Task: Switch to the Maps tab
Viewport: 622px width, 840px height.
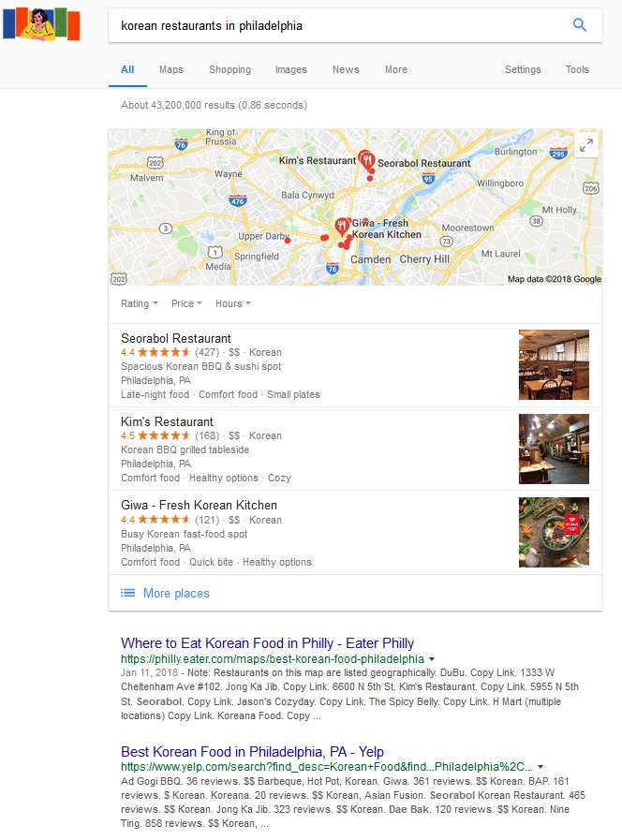Action: click(x=171, y=69)
